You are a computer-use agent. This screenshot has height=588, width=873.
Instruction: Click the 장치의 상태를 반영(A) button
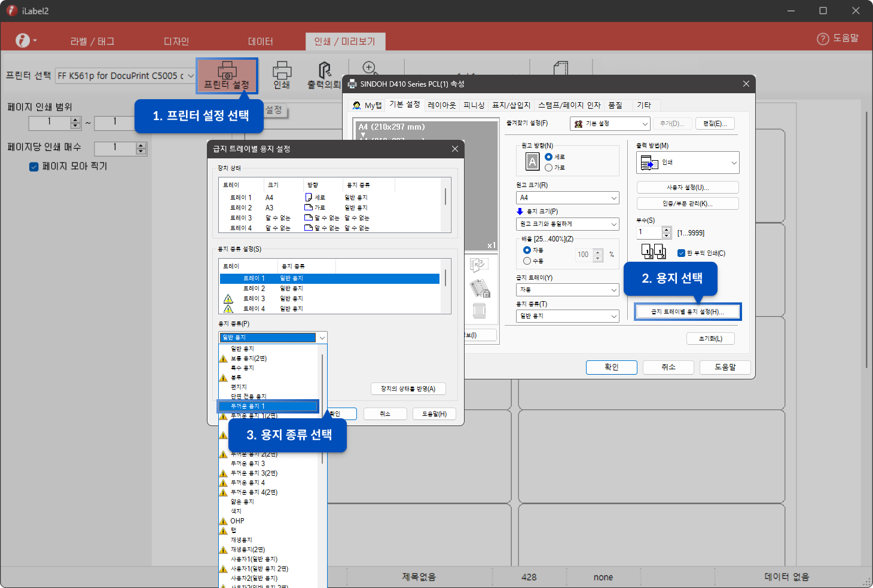(408, 389)
